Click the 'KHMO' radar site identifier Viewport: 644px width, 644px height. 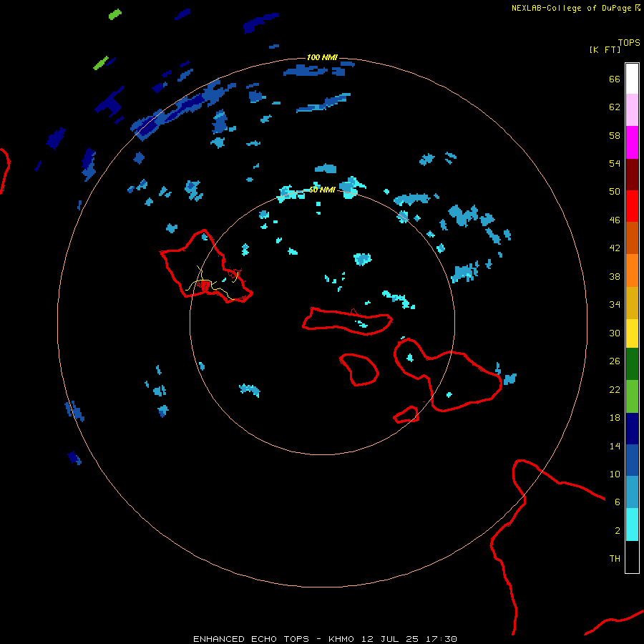pyautogui.click(x=341, y=639)
